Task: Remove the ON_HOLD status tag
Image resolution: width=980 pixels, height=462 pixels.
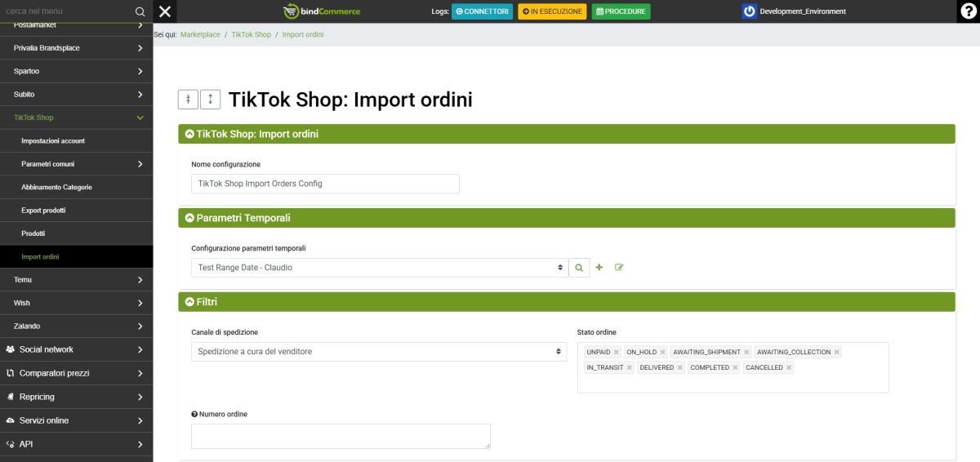Action: coord(663,353)
